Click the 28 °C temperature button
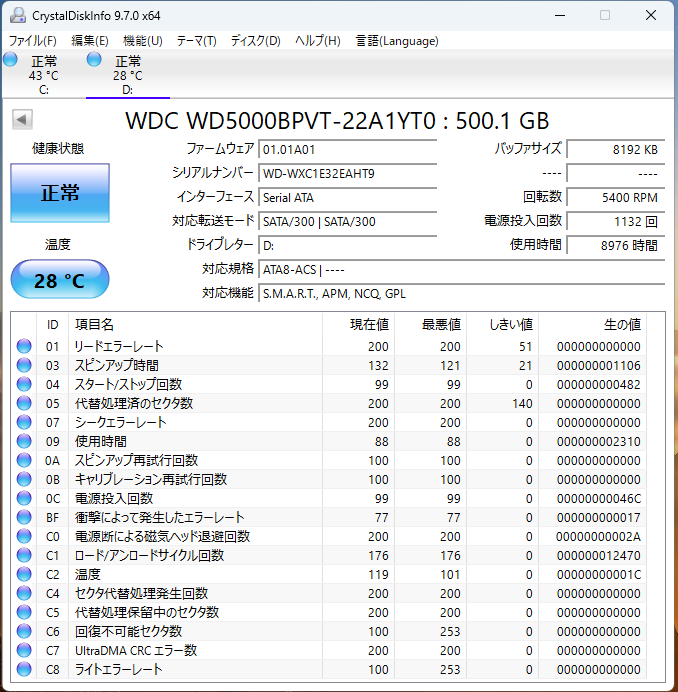The image size is (678, 692). (x=60, y=279)
